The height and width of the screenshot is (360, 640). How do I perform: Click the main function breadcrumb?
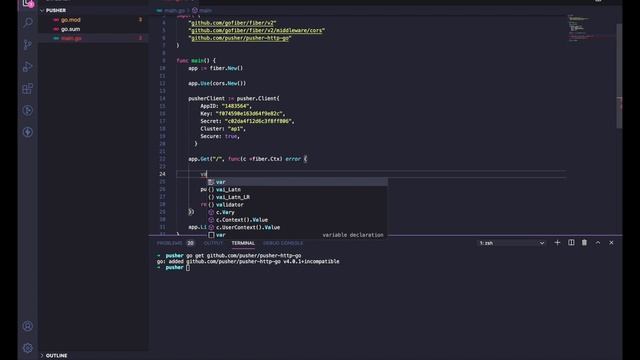(202, 10)
